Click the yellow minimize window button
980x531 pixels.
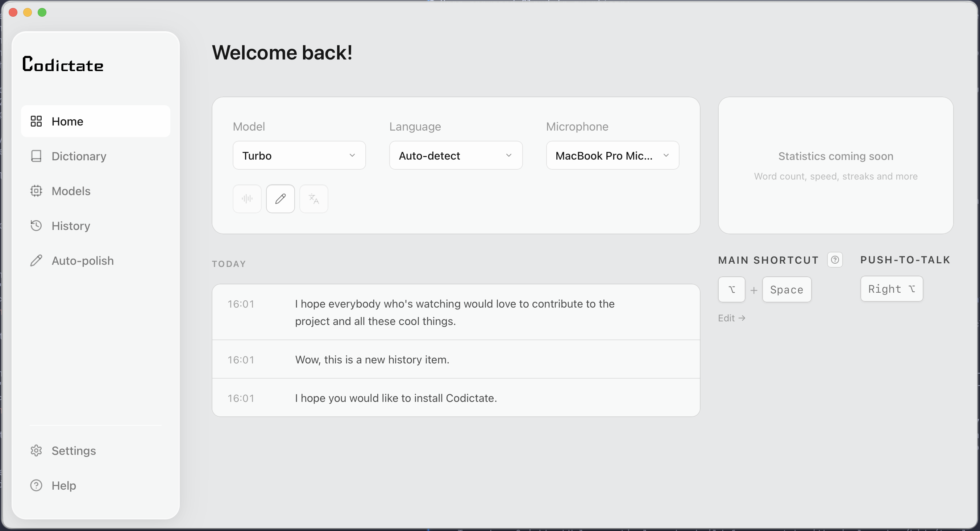click(x=28, y=13)
